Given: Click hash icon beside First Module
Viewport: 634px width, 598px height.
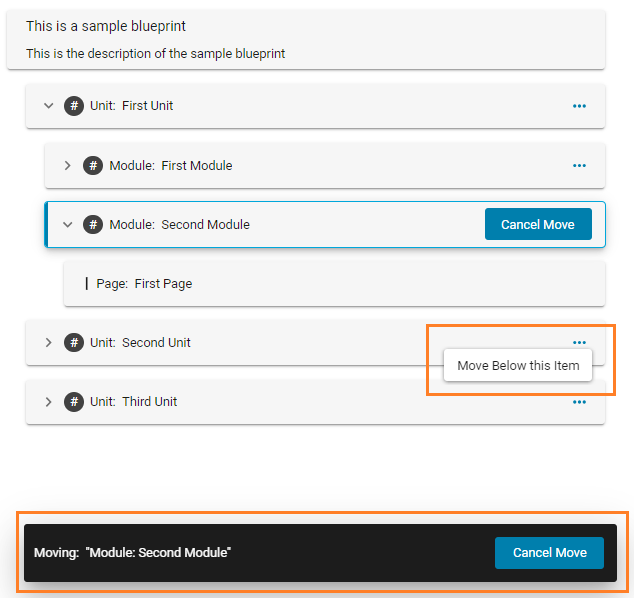Looking at the screenshot, I should click(x=93, y=166).
